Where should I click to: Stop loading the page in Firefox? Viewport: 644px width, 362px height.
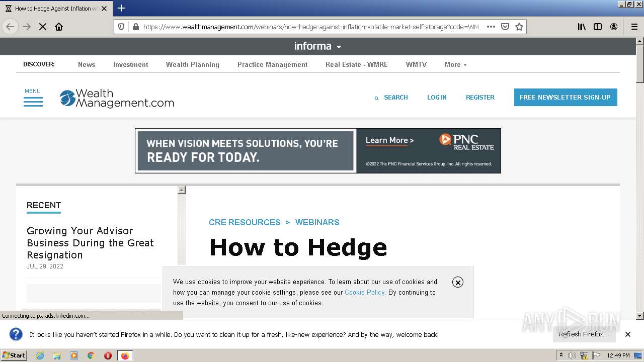click(43, 27)
